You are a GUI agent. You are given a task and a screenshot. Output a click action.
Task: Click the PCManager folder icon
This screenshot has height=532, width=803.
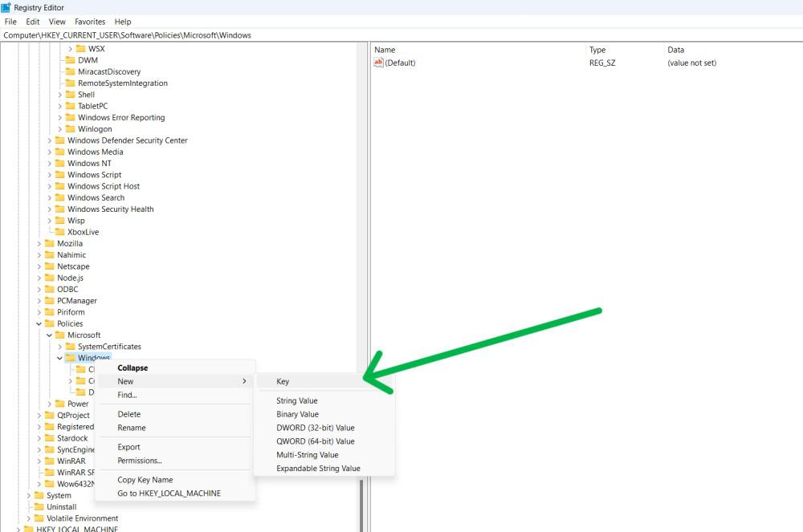tap(50, 300)
